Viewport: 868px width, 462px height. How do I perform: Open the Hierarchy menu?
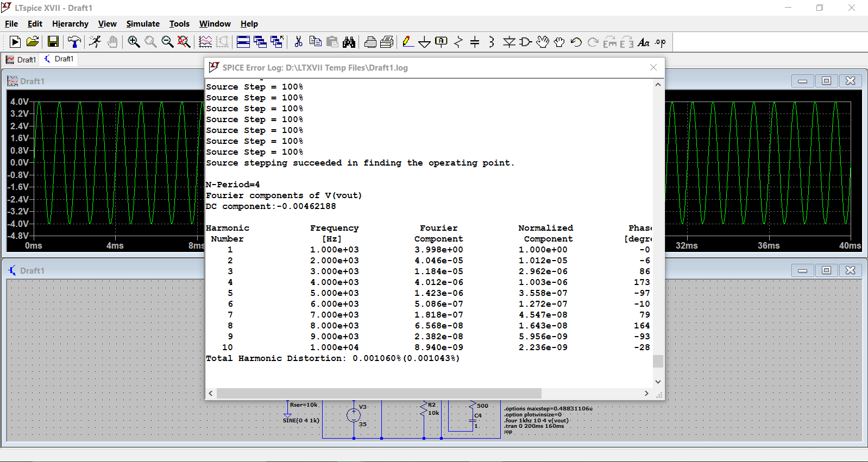70,24
